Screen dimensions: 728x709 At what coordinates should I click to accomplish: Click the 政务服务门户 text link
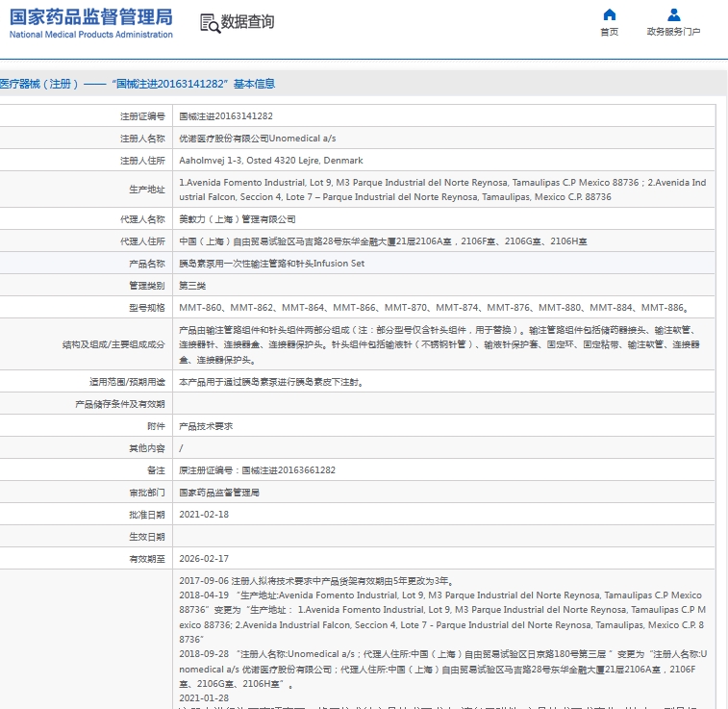point(674,32)
